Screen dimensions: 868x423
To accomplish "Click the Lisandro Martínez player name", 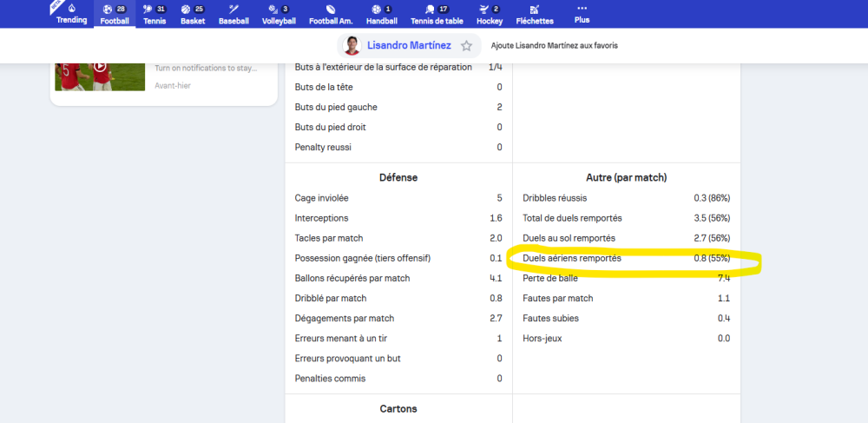I will pos(409,45).
